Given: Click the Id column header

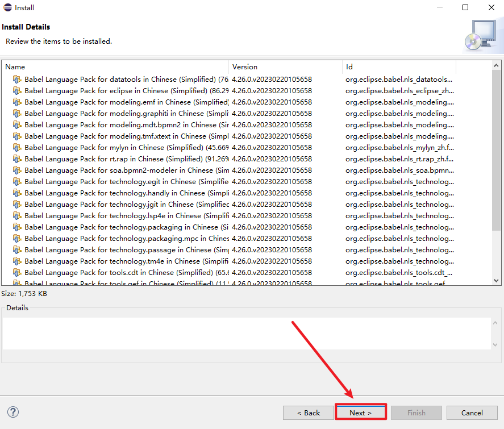Looking at the screenshot, I should point(398,67).
